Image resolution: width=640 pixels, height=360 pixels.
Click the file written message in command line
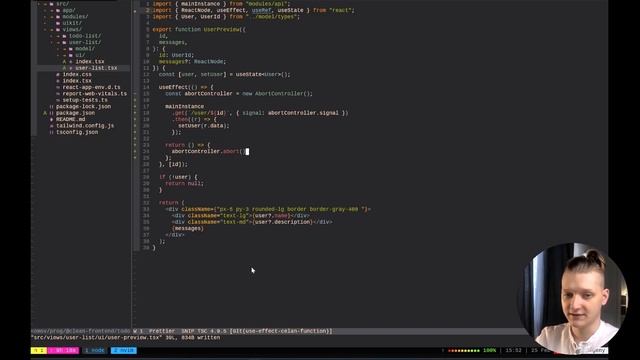click(x=126, y=338)
